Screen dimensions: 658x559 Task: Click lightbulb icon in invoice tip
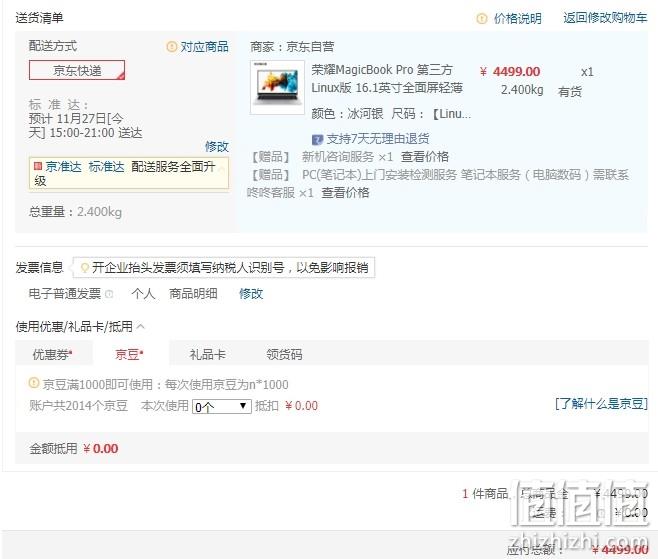point(84,268)
